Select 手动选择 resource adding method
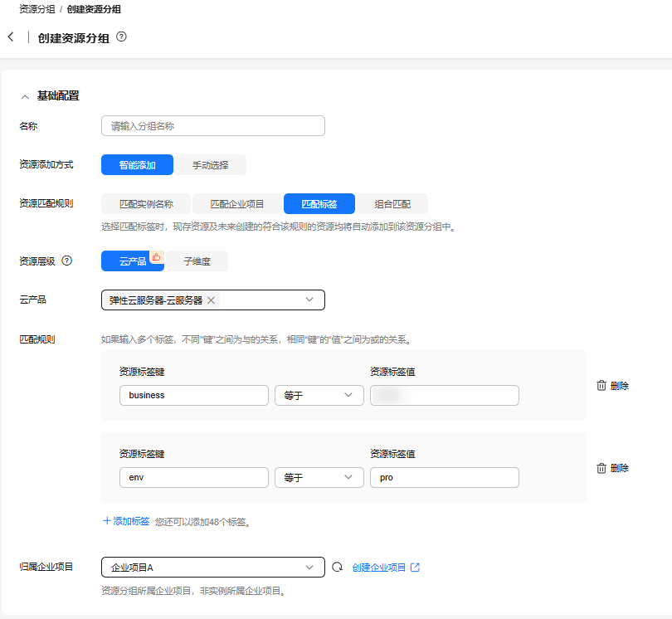Viewport: 672px width, 619px height. (x=210, y=165)
